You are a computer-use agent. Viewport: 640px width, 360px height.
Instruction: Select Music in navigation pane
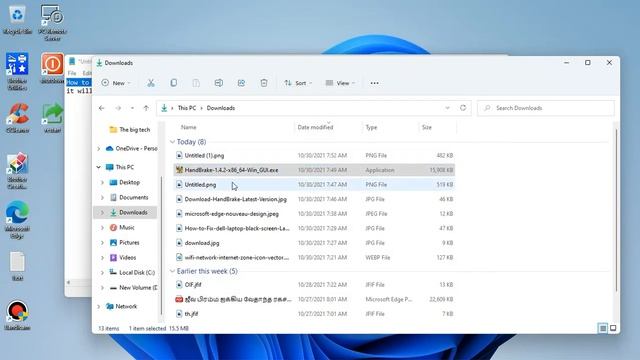[x=122, y=228]
